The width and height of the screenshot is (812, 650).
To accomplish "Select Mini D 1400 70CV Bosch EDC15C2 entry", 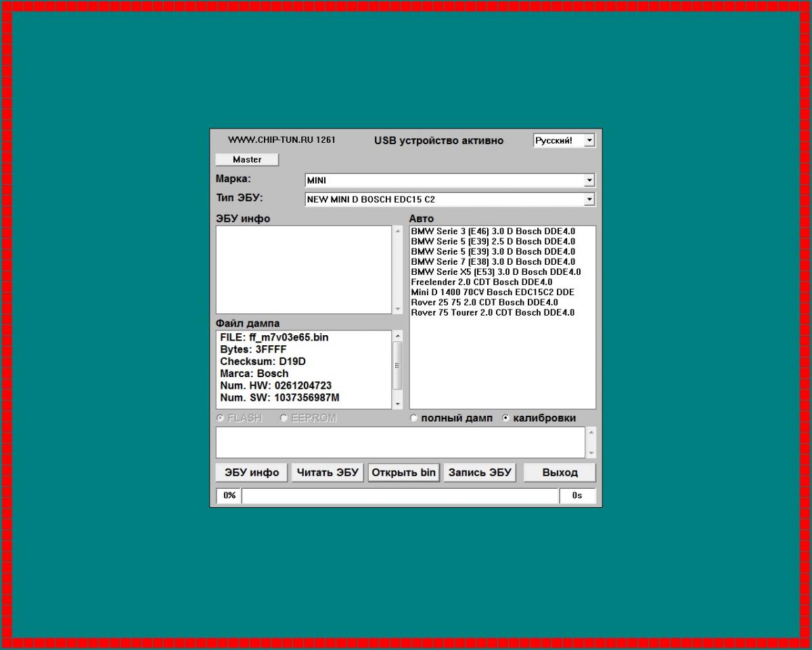I will click(x=493, y=292).
